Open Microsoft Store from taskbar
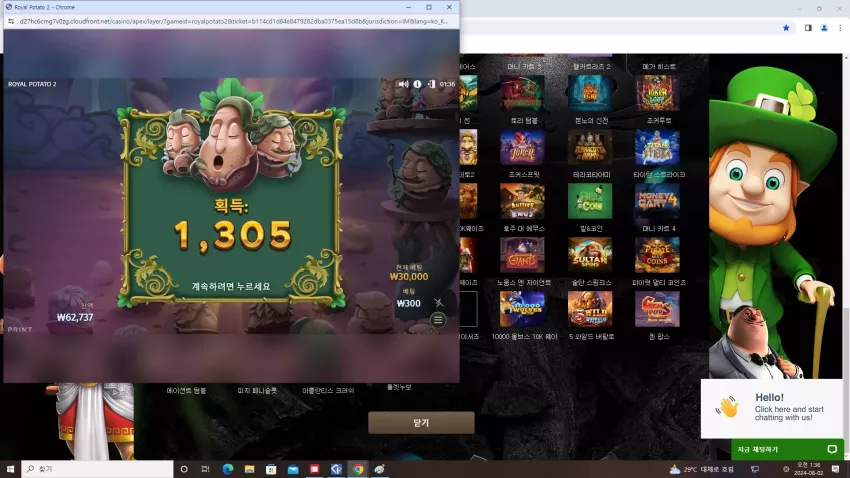 [271, 469]
